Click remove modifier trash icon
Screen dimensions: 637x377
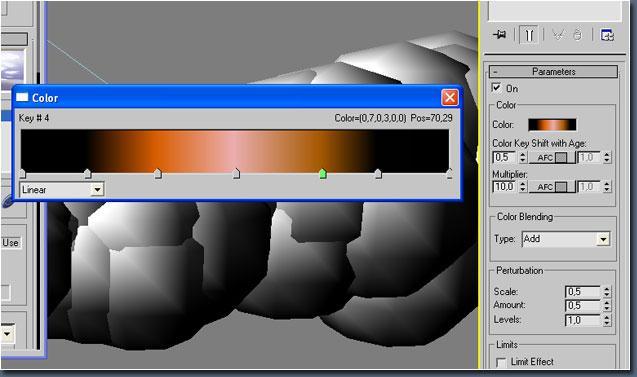point(578,35)
